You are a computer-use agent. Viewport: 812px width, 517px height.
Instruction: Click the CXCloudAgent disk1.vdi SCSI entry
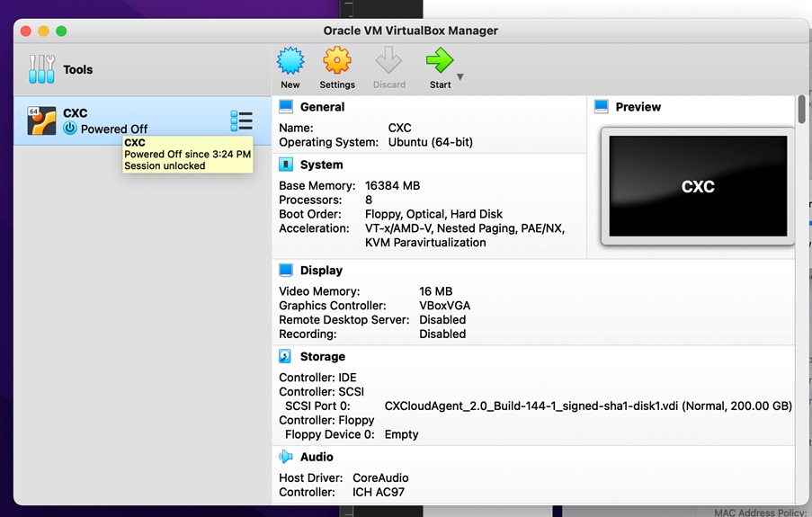[x=588, y=406]
